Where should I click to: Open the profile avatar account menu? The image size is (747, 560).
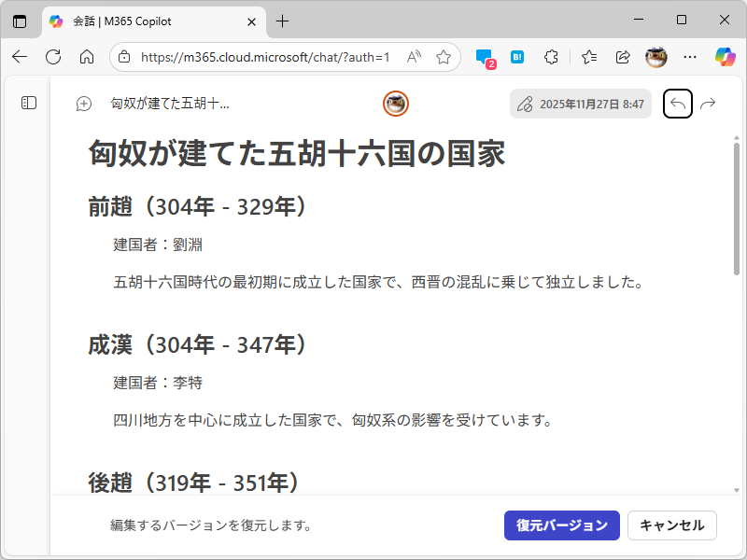pyautogui.click(x=655, y=57)
